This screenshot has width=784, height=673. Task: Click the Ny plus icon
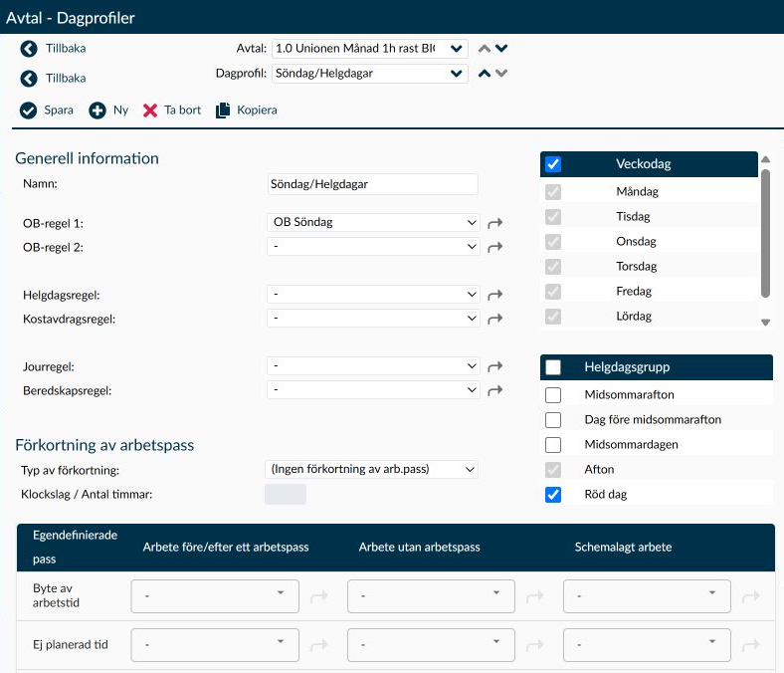coord(98,111)
